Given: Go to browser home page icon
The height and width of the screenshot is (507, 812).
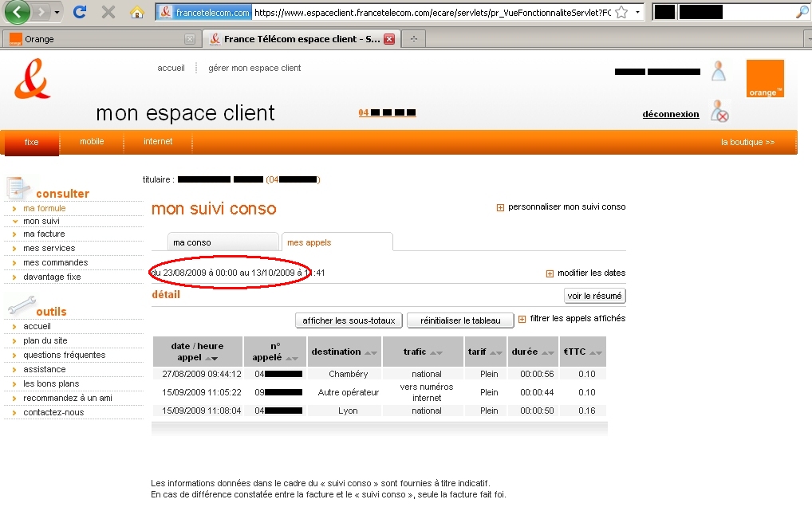Looking at the screenshot, I should 136,12.
